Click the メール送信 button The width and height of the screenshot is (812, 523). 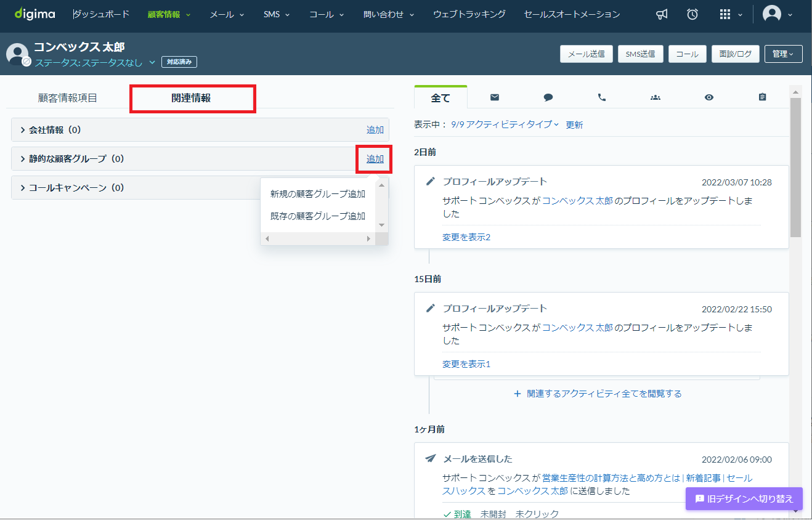[x=586, y=54]
